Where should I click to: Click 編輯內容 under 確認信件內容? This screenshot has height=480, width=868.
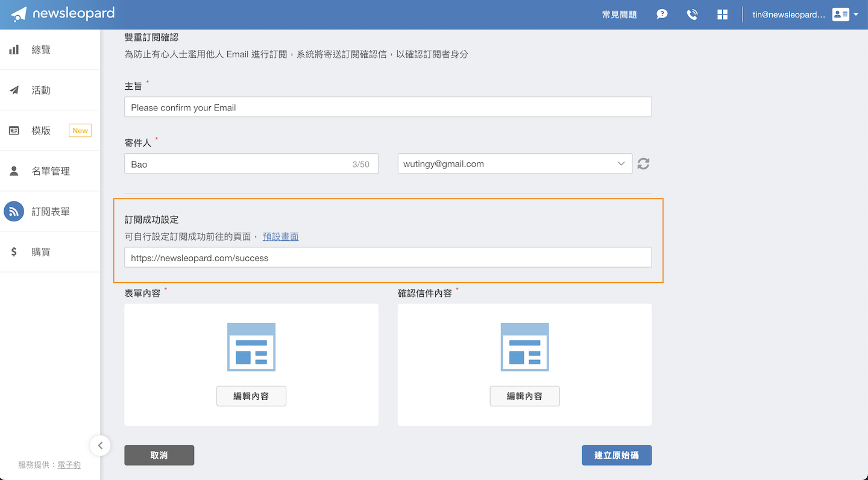[525, 396]
